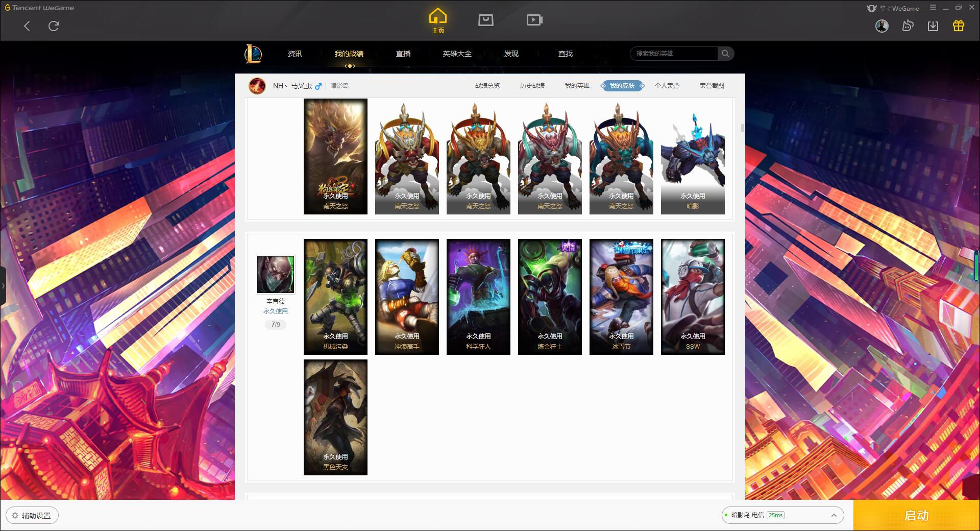Open the store shopping bag icon
The height and width of the screenshot is (531, 980).
[486, 20]
